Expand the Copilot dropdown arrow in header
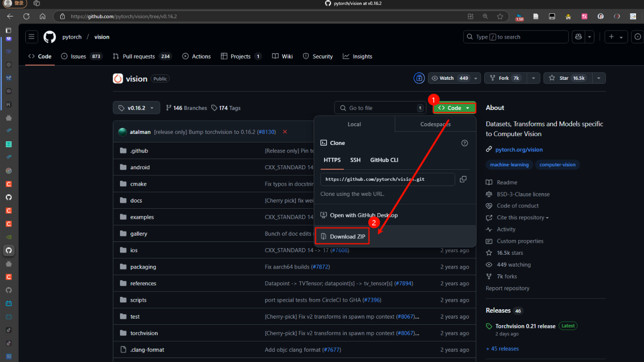The image size is (644, 362). (x=590, y=37)
